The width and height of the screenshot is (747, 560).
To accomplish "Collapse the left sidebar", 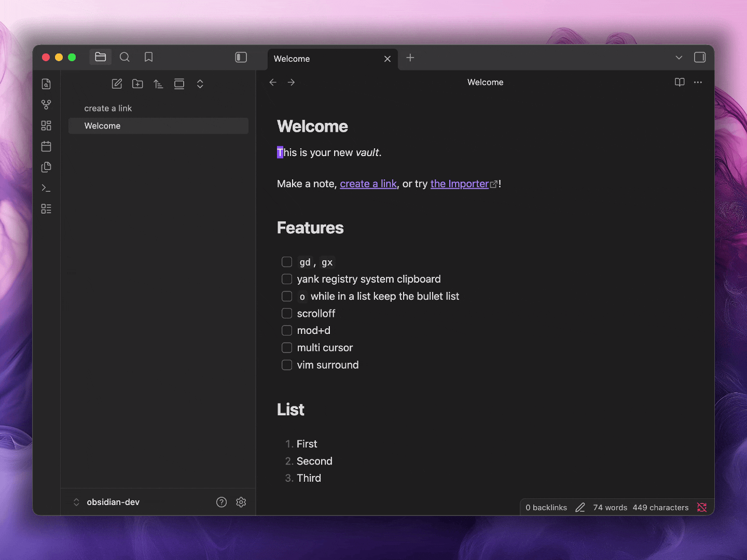I will point(241,57).
